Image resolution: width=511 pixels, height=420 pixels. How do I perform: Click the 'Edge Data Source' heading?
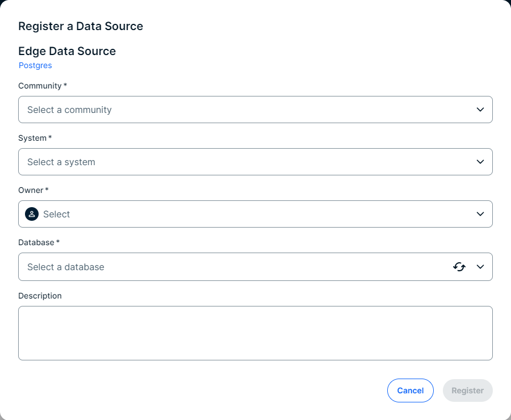(67, 51)
